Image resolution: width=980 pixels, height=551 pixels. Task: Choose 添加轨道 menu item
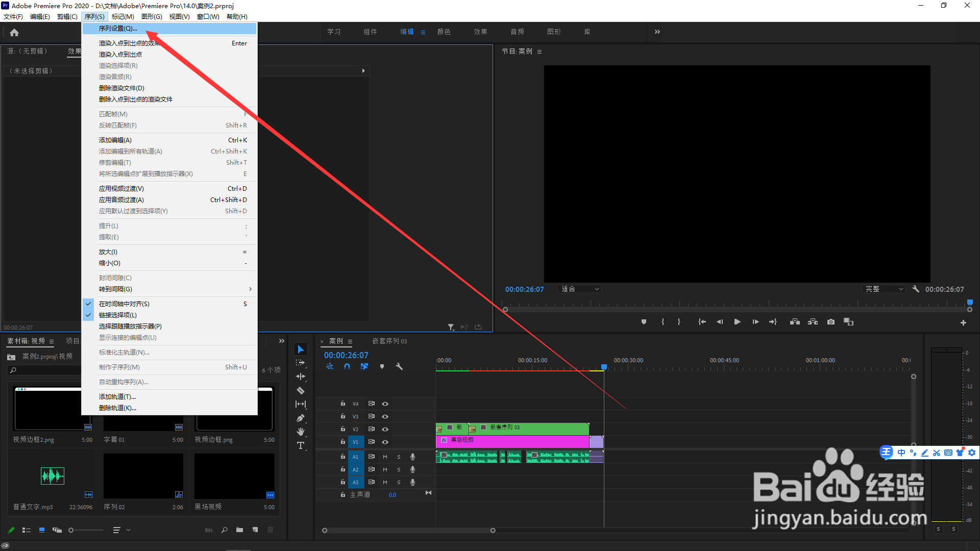click(169, 396)
